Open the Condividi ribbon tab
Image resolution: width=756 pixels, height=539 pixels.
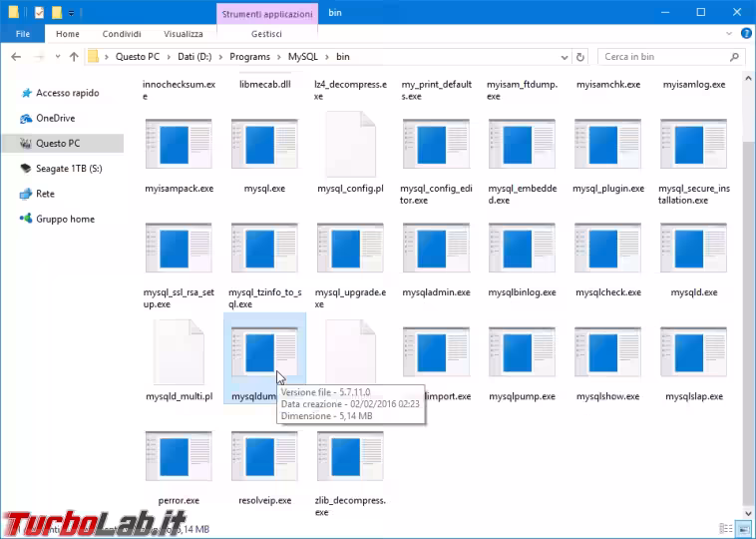point(122,34)
